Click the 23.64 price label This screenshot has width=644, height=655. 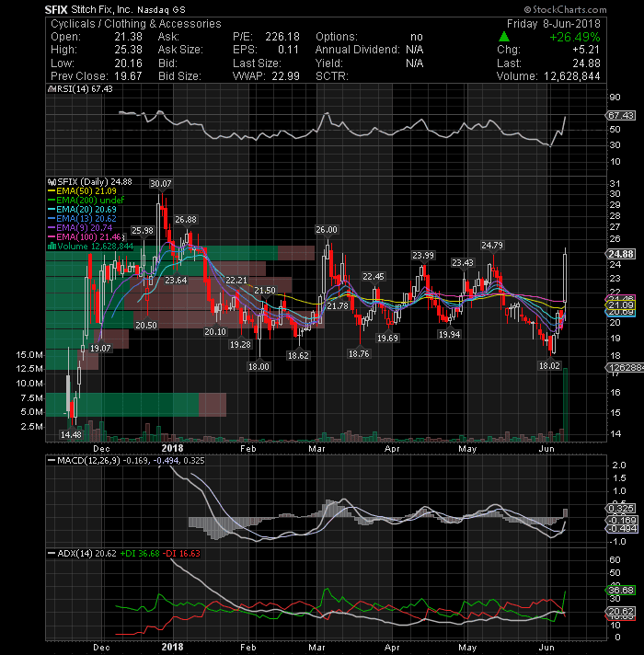point(176,281)
